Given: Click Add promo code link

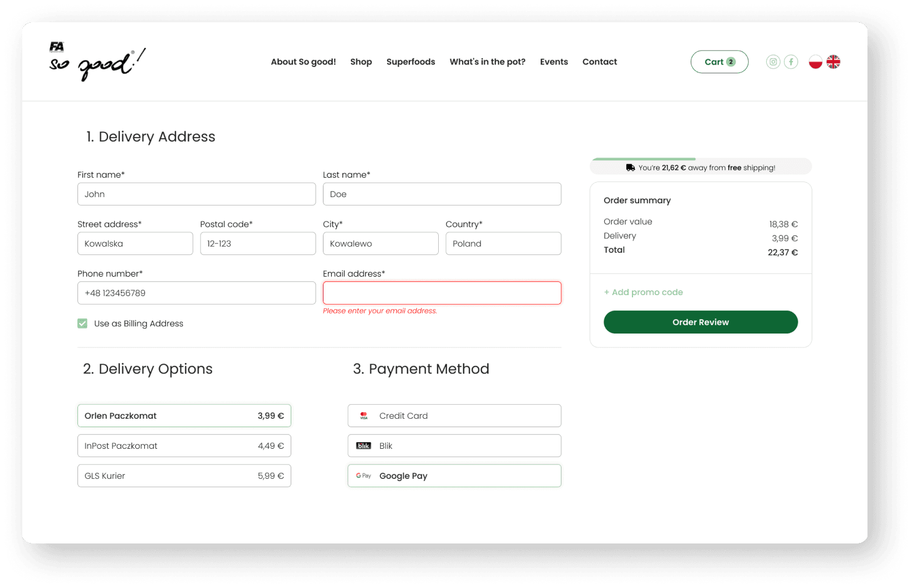Looking at the screenshot, I should pos(644,292).
